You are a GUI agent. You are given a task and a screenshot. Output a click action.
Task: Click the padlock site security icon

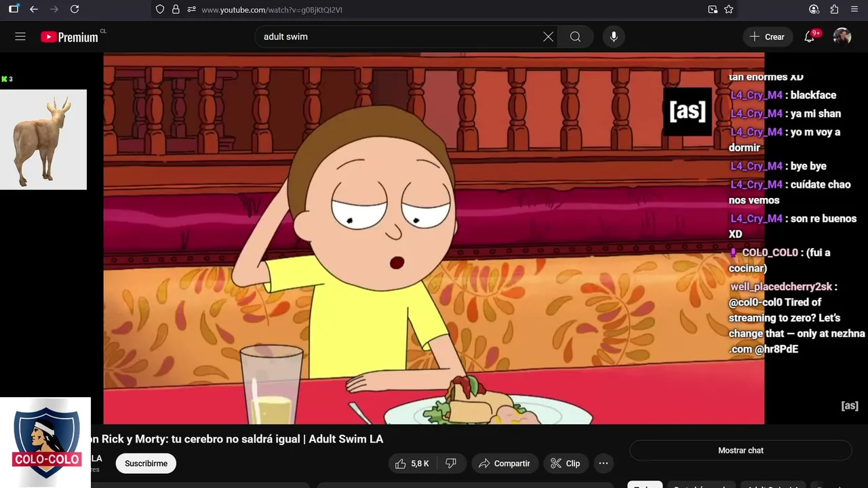pos(176,9)
